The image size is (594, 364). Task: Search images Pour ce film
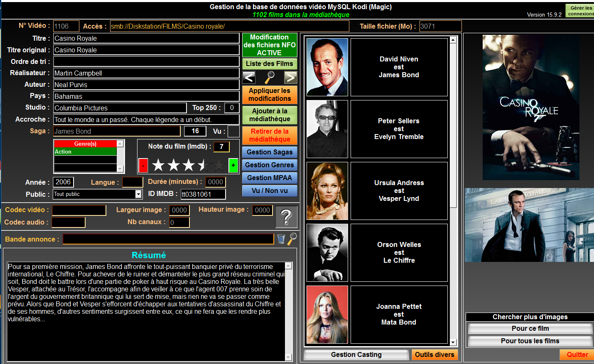530,328
